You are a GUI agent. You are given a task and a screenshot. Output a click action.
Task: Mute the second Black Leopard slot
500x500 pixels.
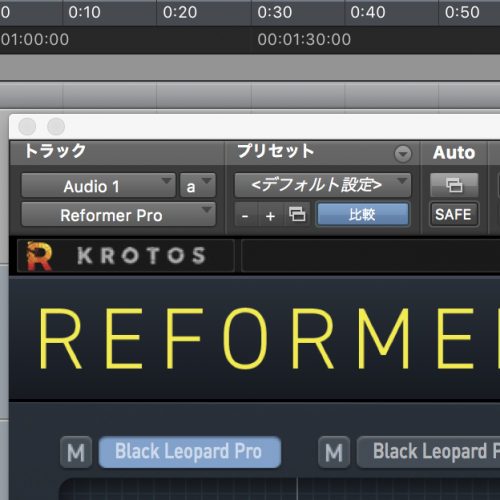(x=334, y=452)
